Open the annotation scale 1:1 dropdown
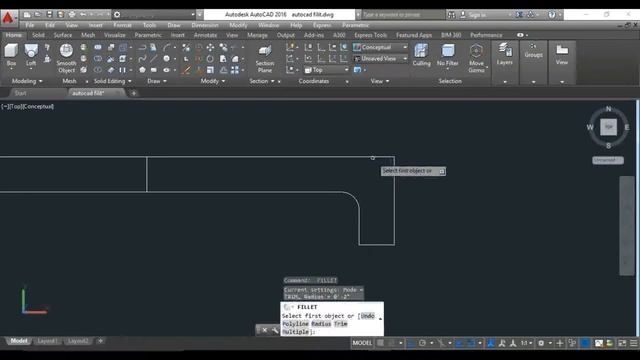The image size is (640, 360). [526, 343]
